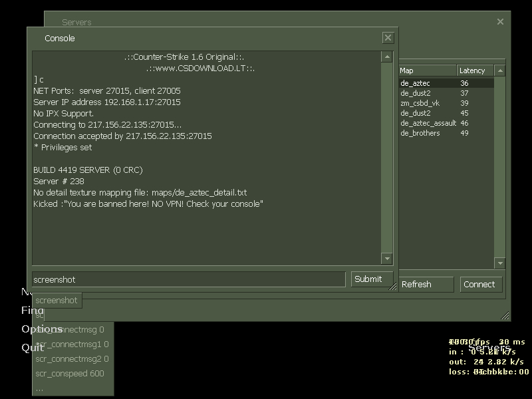
Task: Click the www.CSDOWNLOAD.LT banner line
Action: coord(201,68)
